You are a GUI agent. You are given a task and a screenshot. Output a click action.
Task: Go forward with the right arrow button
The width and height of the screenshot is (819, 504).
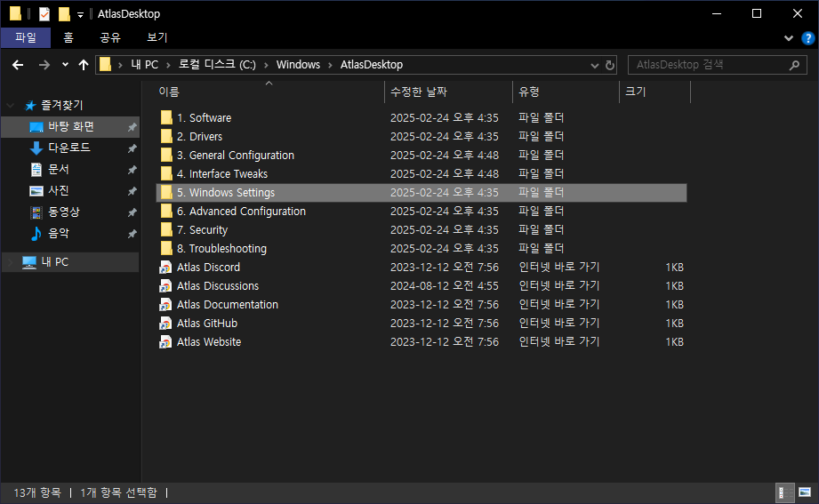(x=44, y=65)
